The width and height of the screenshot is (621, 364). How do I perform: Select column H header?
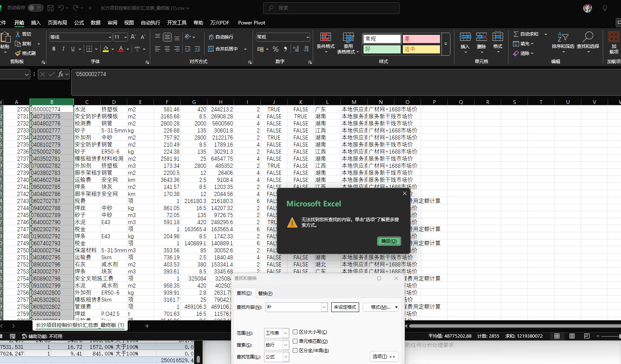(x=221, y=102)
